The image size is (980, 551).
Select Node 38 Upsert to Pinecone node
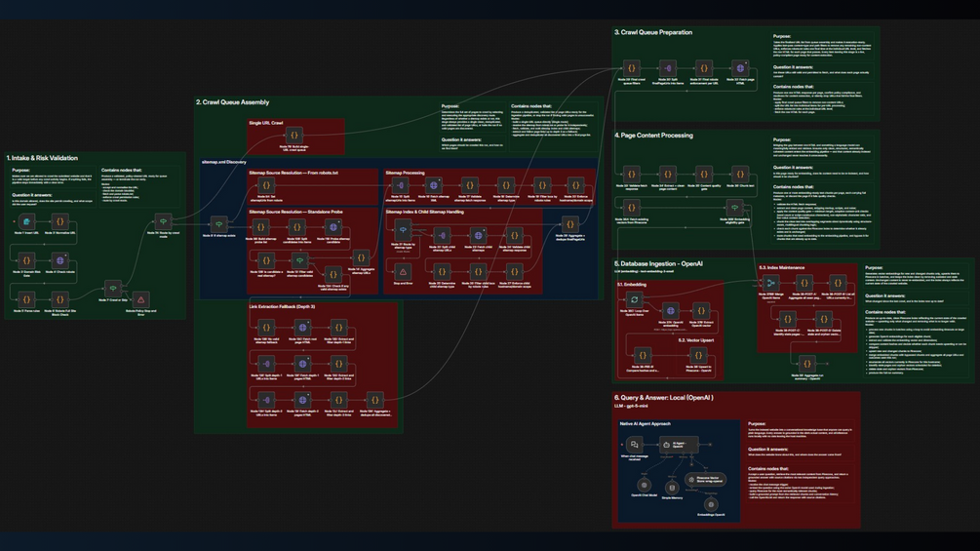pos(698,355)
